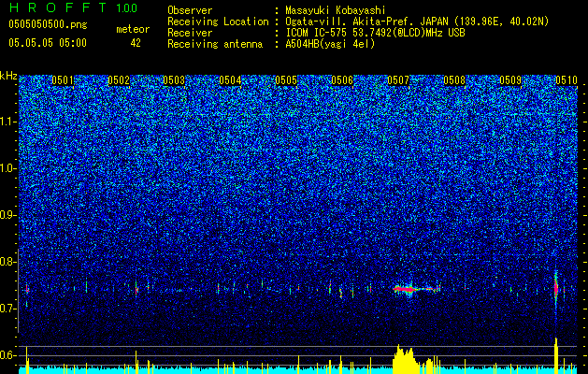The image size is (588, 374).
Task: Click the 0.6 kHz axis label
Action: pyautogui.click(x=8, y=355)
